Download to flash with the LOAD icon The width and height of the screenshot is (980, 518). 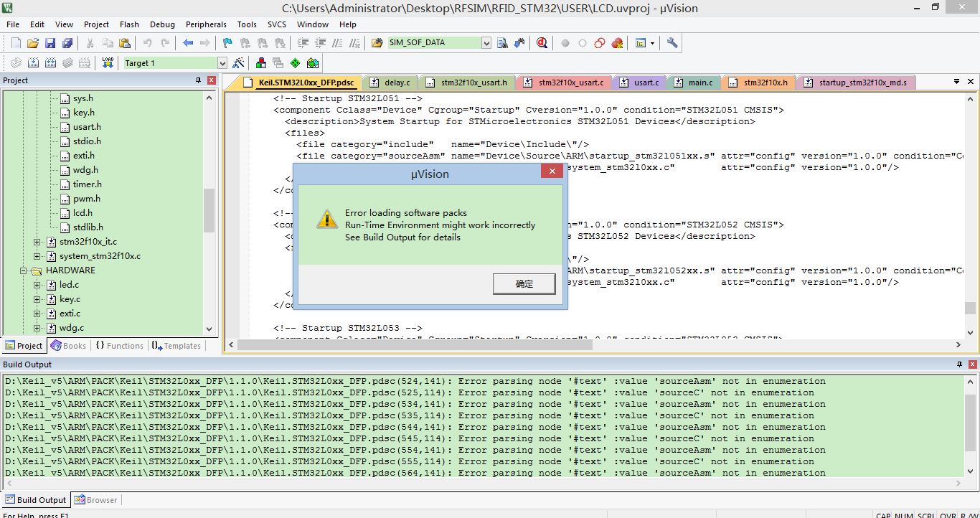coord(108,63)
